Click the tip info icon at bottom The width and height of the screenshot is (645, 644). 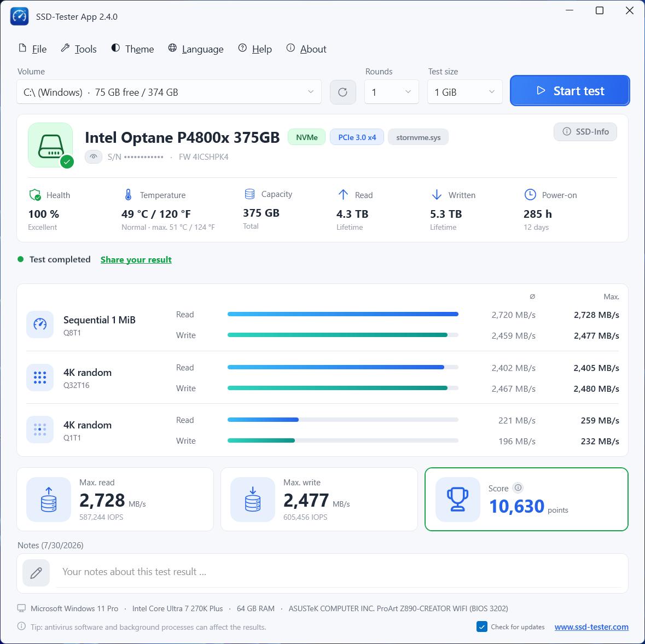tap(21, 626)
